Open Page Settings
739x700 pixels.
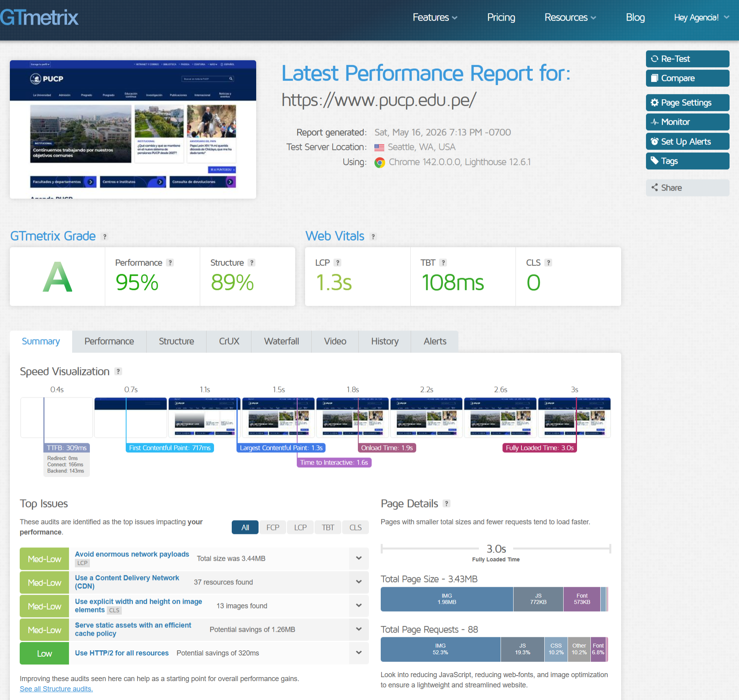point(687,103)
